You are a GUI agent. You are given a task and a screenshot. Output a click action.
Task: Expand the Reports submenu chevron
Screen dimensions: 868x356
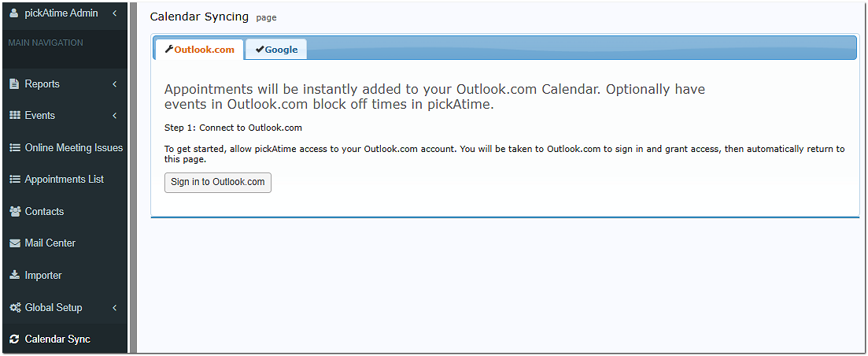click(114, 84)
